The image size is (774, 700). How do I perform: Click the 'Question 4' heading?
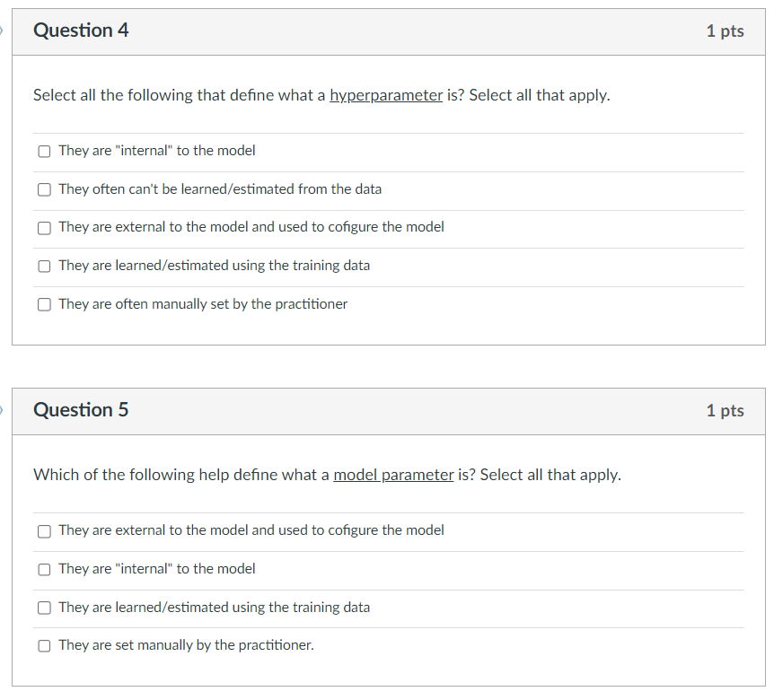[81, 31]
